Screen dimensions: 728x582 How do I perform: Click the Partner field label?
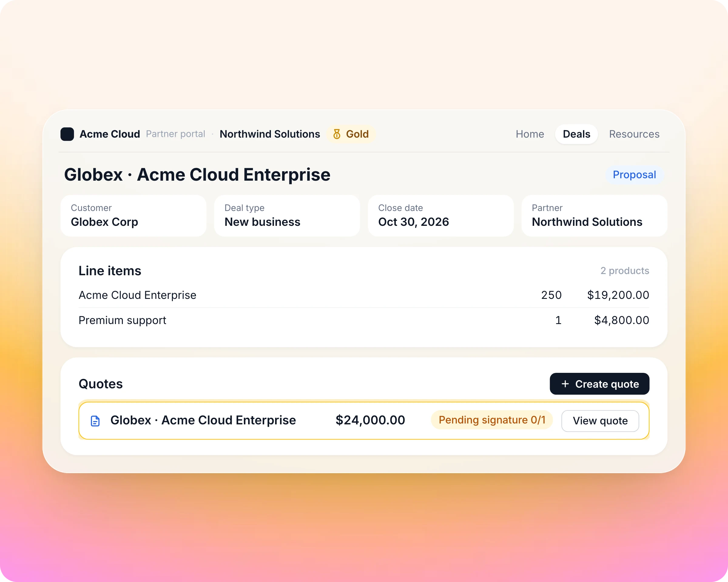[x=547, y=208]
